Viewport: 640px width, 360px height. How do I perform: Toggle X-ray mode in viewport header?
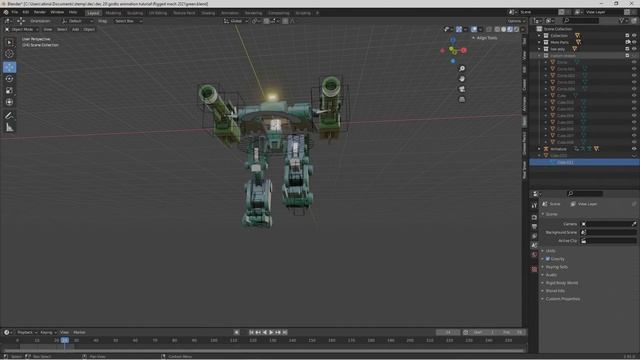pos(489,29)
